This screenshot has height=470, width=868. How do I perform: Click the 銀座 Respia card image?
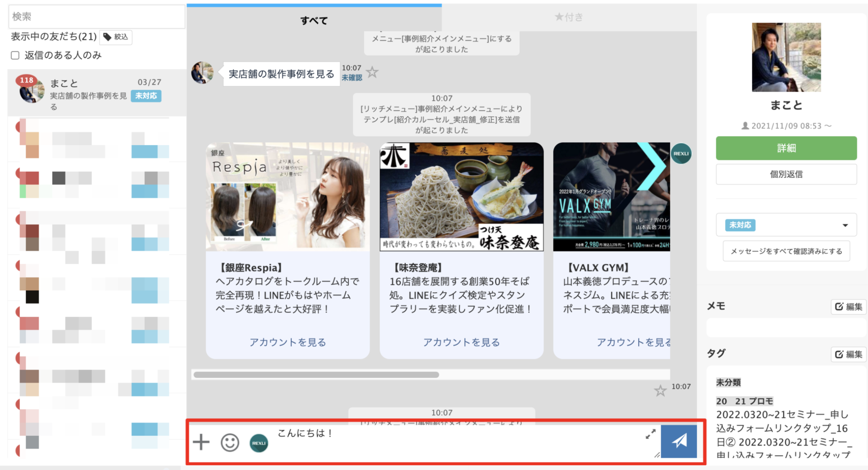287,197
